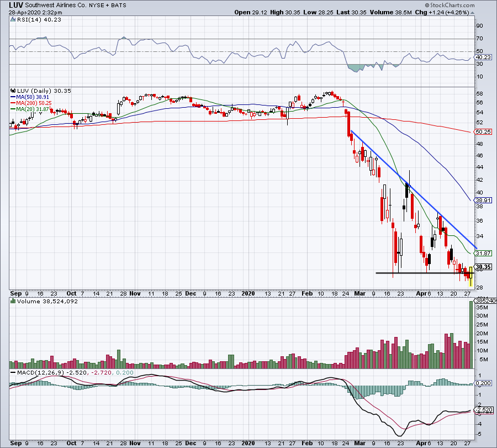
Task: Click the bold 30.35 last price tag
Action: [483, 267]
